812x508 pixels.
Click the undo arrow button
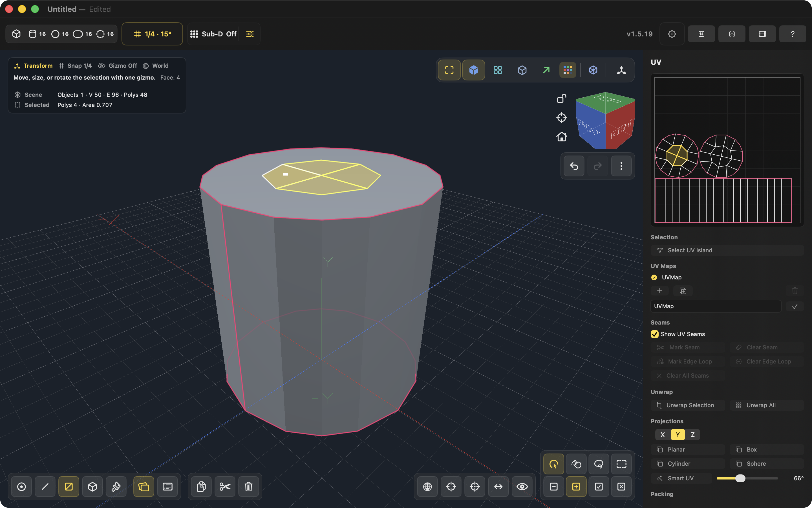574,166
